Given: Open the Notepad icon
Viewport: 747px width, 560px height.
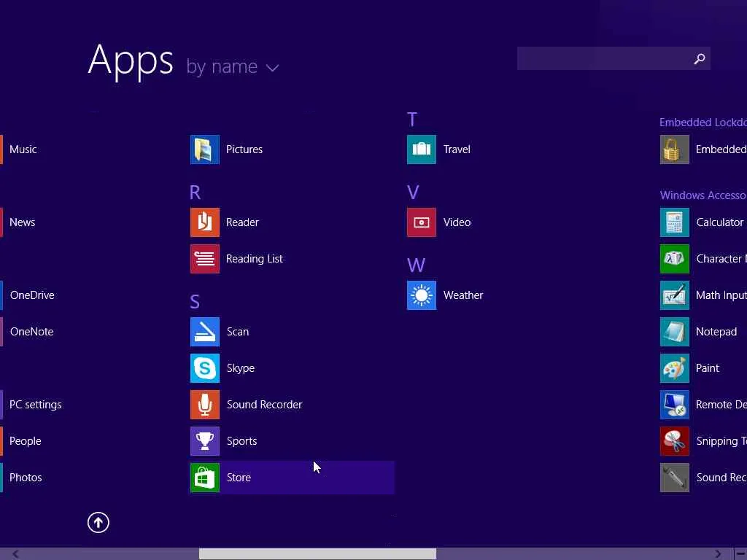Looking at the screenshot, I should 675,332.
